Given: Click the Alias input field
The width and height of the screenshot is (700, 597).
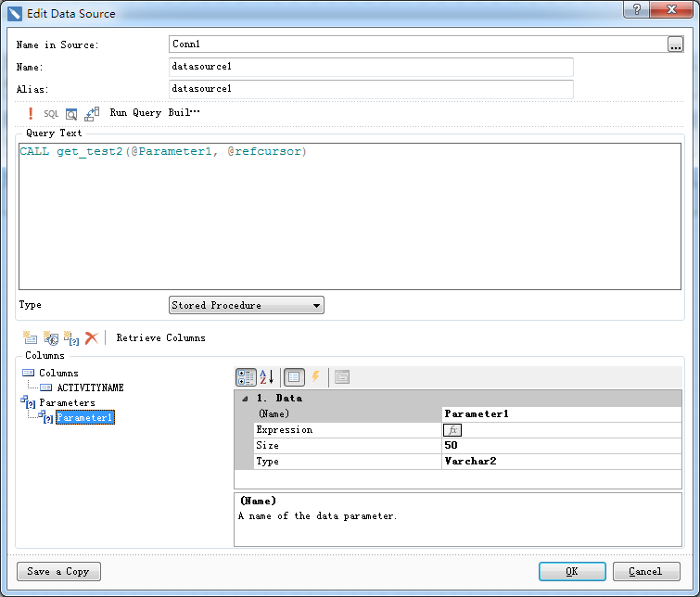Looking at the screenshot, I should 371,89.
